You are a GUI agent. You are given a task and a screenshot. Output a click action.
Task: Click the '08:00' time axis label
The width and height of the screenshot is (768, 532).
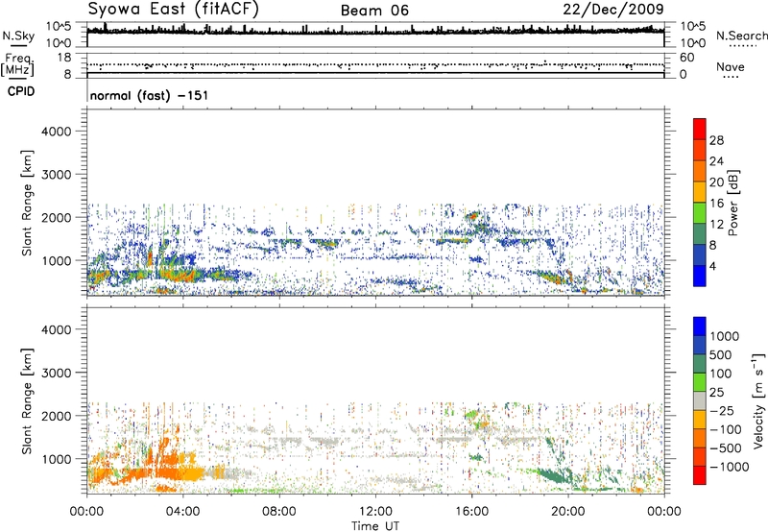tap(279, 512)
